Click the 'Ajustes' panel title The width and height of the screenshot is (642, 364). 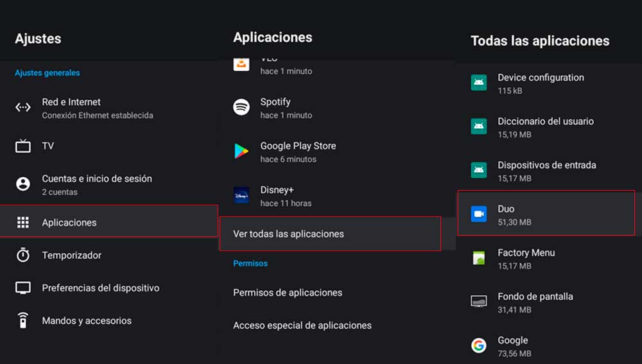(38, 39)
